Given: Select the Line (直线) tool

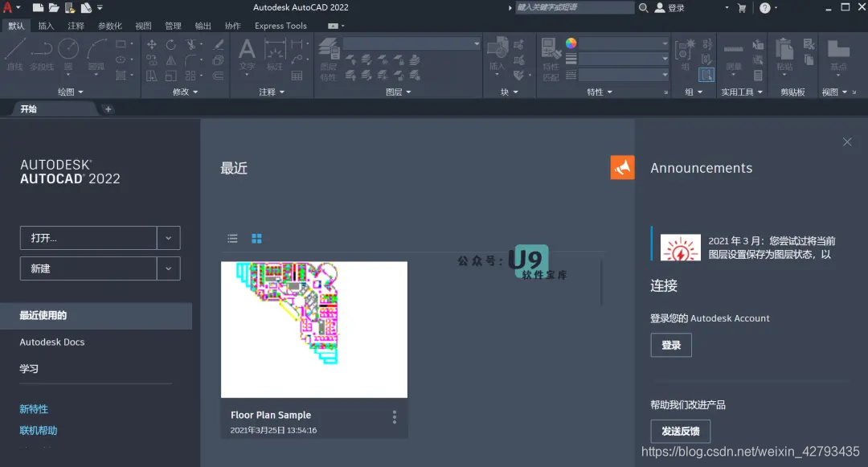Looking at the screenshot, I should point(15,54).
